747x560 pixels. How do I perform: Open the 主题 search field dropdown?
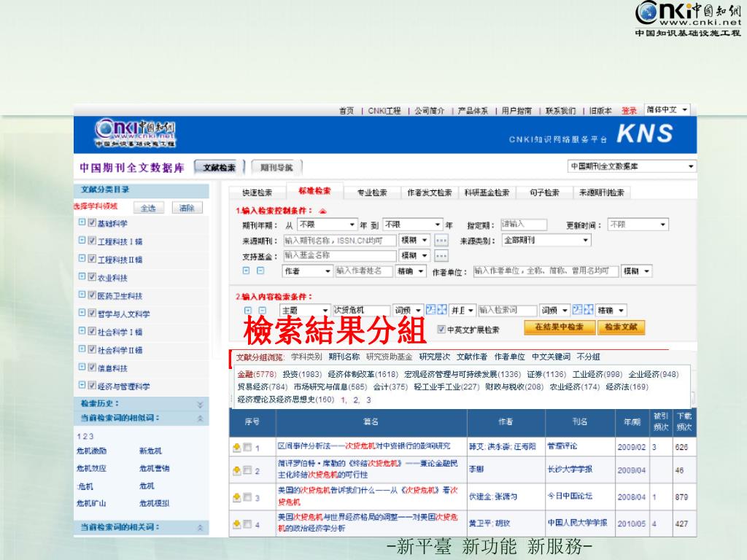pyautogui.click(x=304, y=311)
